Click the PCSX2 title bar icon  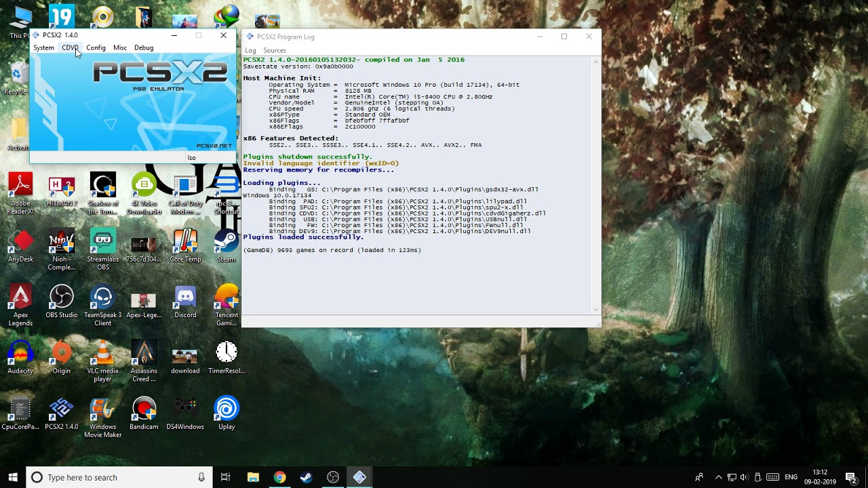coord(36,35)
